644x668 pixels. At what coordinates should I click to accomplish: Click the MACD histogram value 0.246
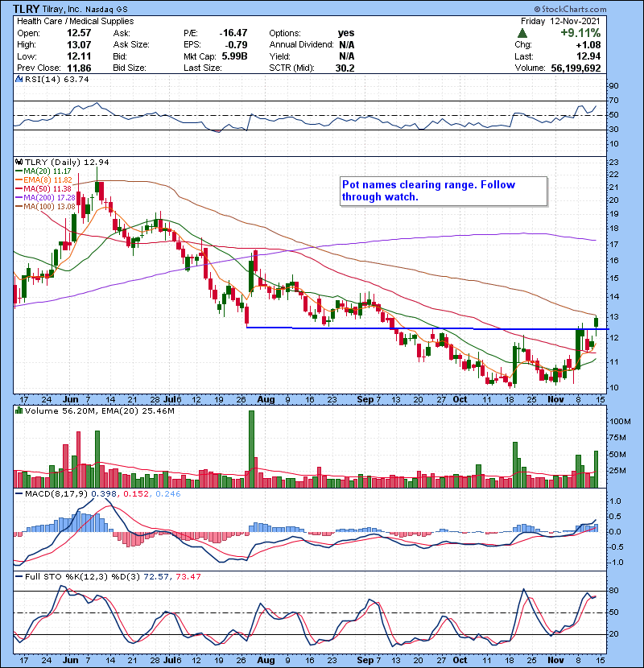point(168,494)
